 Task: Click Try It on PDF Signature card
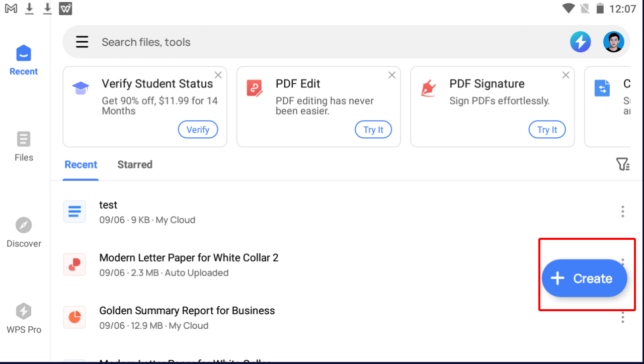pos(547,130)
